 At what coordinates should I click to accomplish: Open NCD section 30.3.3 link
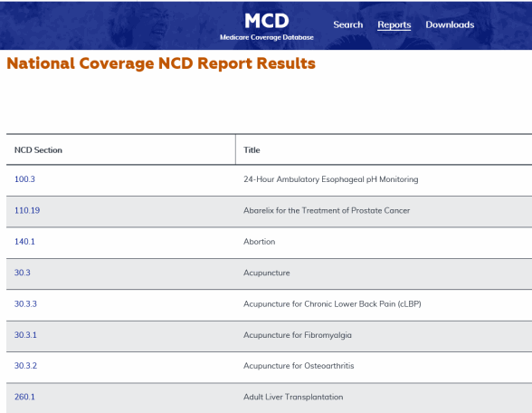pyautogui.click(x=25, y=304)
